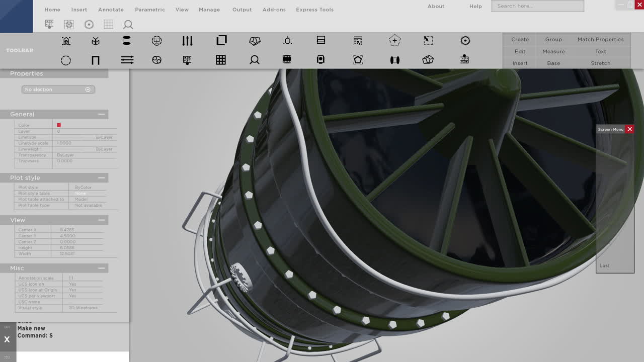Choose the Multiline tool with triple lines

point(127,60)
